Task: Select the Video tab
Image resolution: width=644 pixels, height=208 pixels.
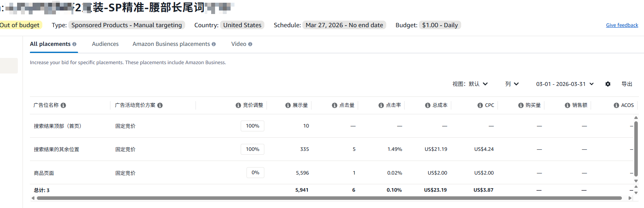Action: (239, 44)
